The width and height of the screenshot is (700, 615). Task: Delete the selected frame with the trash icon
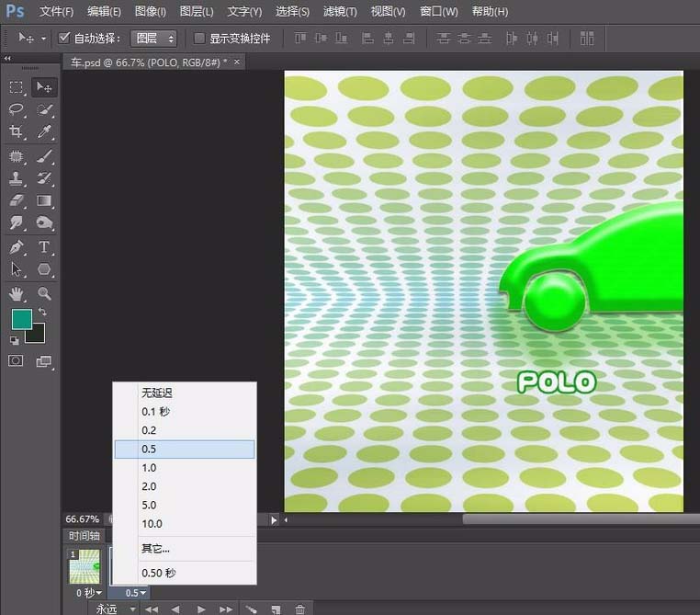(299, 609)
